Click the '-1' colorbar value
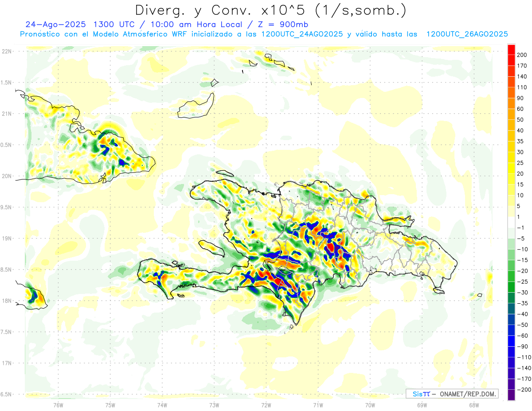This screenshot has height=411, width=532. [520, 228]
